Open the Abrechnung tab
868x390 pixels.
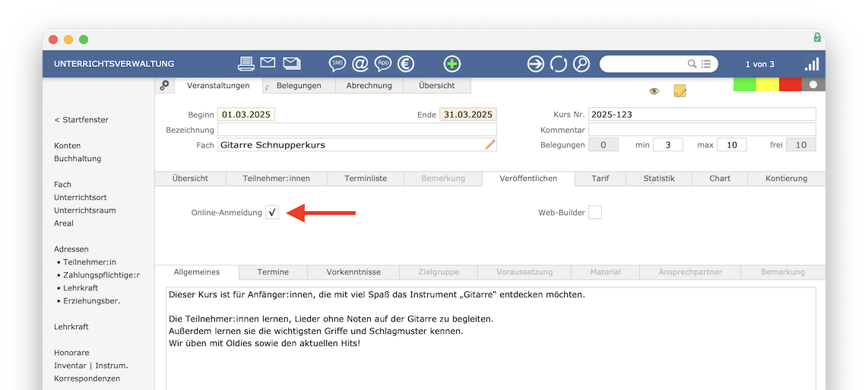(x=369, y=85)
